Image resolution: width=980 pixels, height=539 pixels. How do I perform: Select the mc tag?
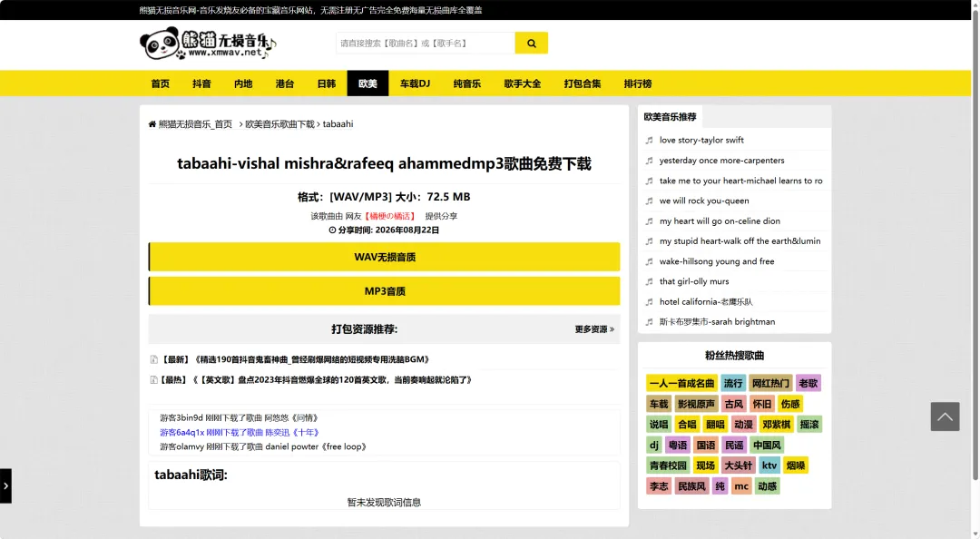click(x=740, y=485)
